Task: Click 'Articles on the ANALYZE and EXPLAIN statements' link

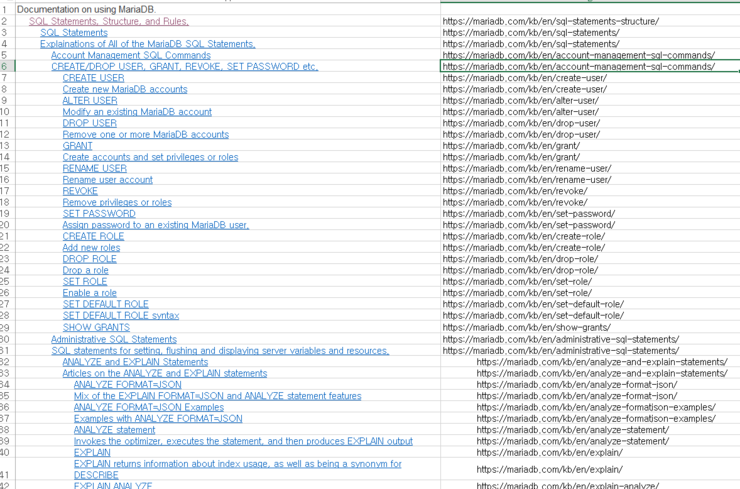Action: point(165,373)
